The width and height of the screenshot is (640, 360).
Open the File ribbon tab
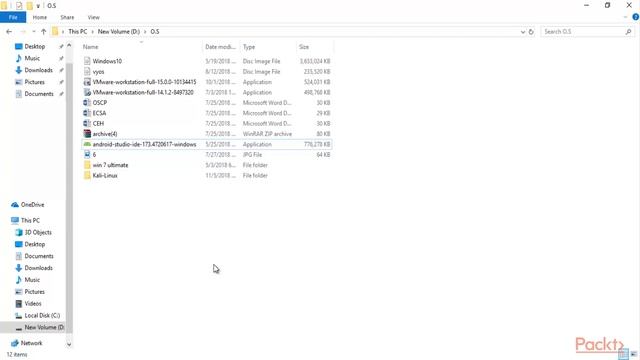(x=13, y=18)
